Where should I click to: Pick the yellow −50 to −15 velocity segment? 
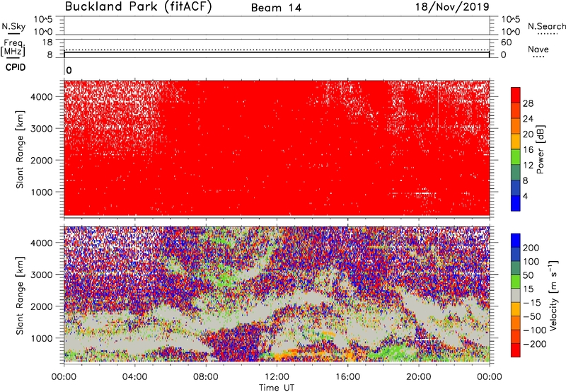point(516,309)
